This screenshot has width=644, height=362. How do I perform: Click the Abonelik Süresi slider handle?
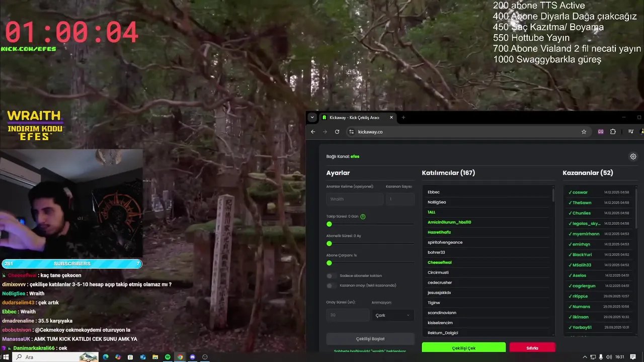(329, 243)
